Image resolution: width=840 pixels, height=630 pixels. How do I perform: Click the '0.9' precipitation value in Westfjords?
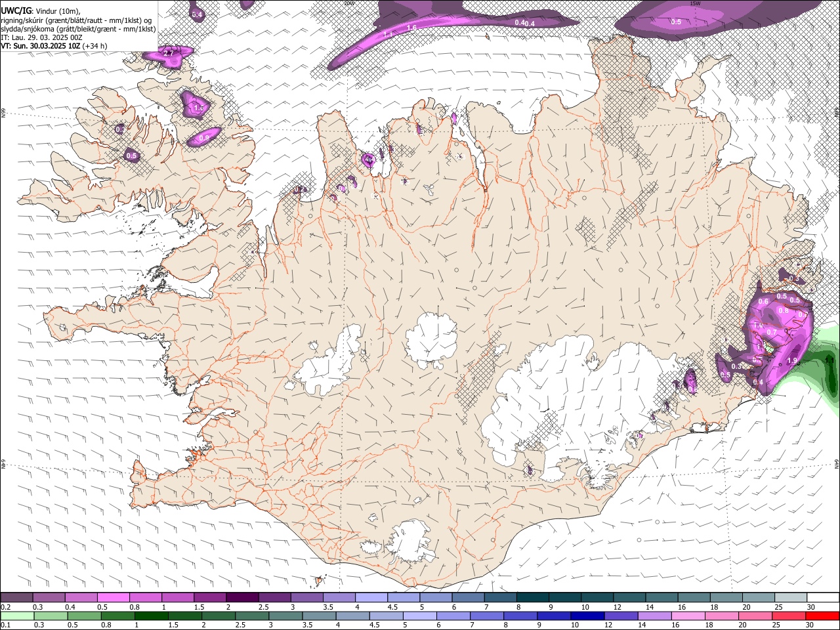pyautogui.click(x=204, y=138)
